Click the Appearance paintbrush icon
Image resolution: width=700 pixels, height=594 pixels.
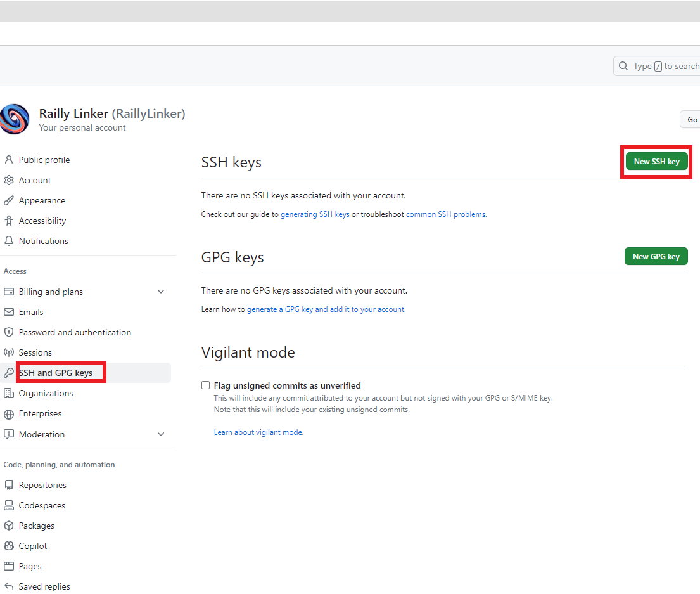(x=9, y=200)
